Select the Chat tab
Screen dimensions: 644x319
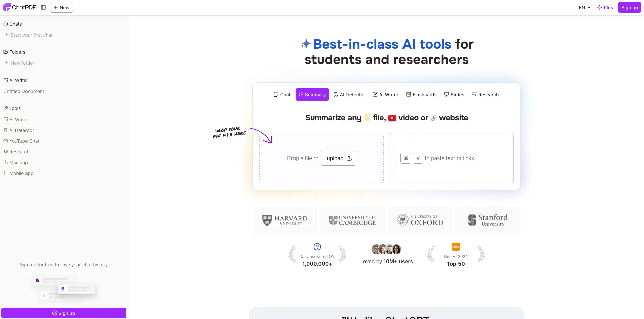click(x=282, y=94)
